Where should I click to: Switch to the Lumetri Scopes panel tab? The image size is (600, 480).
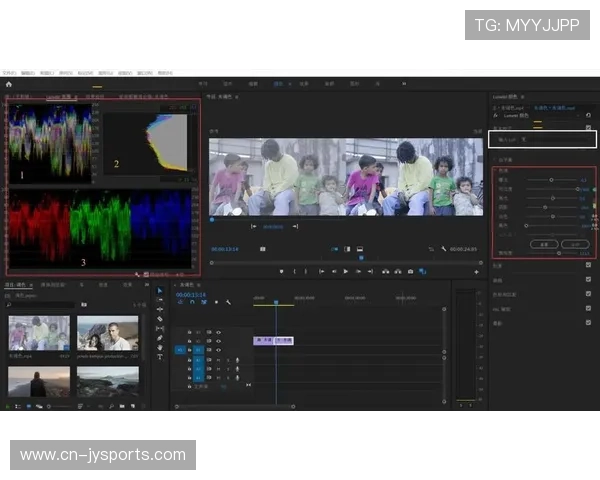58,97
